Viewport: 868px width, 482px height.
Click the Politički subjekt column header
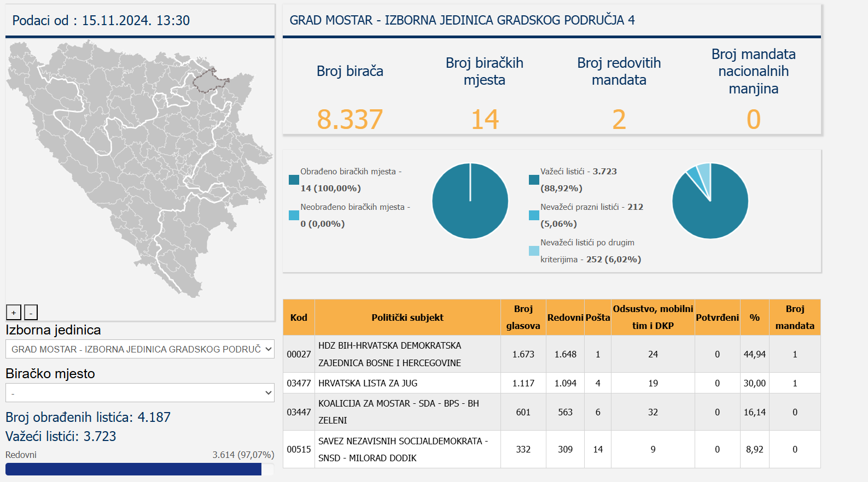pos(407,318)
